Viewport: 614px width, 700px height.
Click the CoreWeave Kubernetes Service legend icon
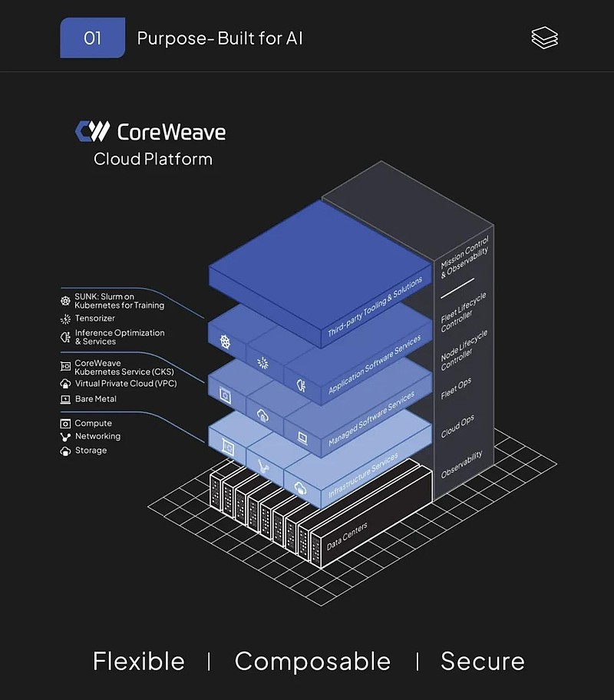pyautogui.click(x=66, y=367)
